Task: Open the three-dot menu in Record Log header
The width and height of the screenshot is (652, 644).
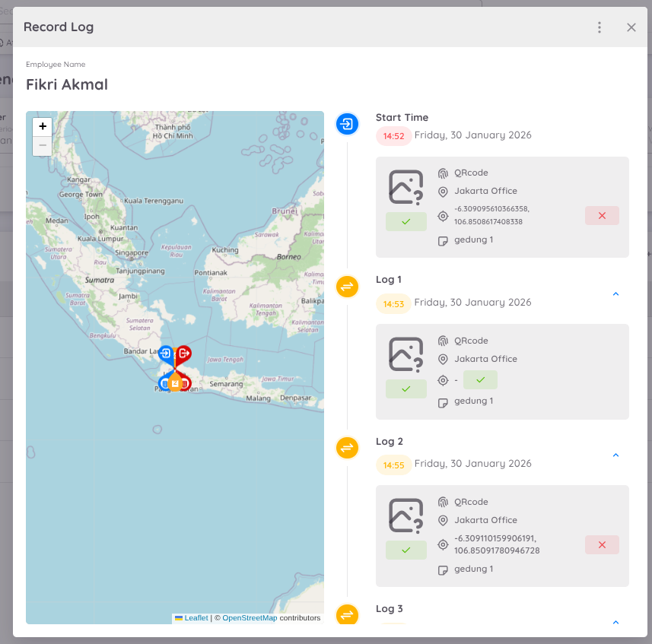Action: point(600,27)
